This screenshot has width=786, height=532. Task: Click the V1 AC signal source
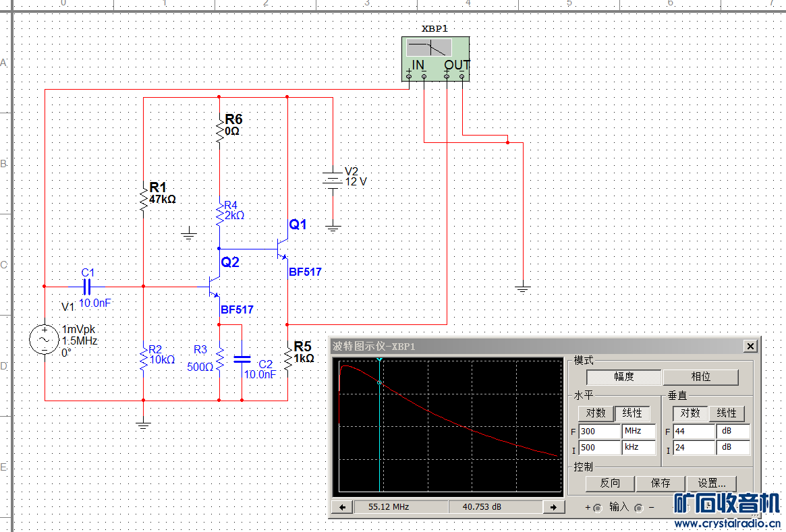coord(44,340)
